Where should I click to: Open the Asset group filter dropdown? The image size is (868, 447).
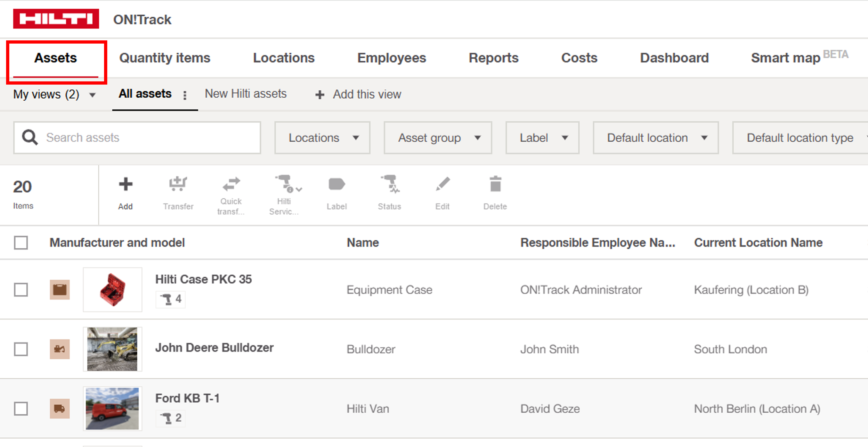[438, 138]
